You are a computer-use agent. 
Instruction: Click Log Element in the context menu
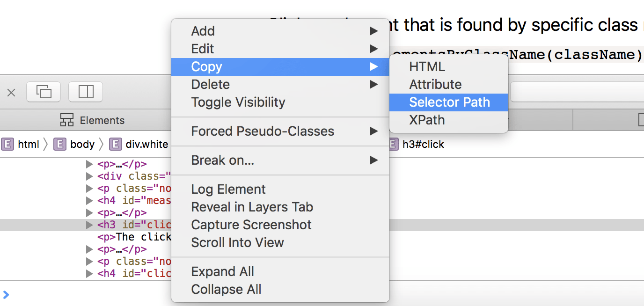tap(228, 189)
